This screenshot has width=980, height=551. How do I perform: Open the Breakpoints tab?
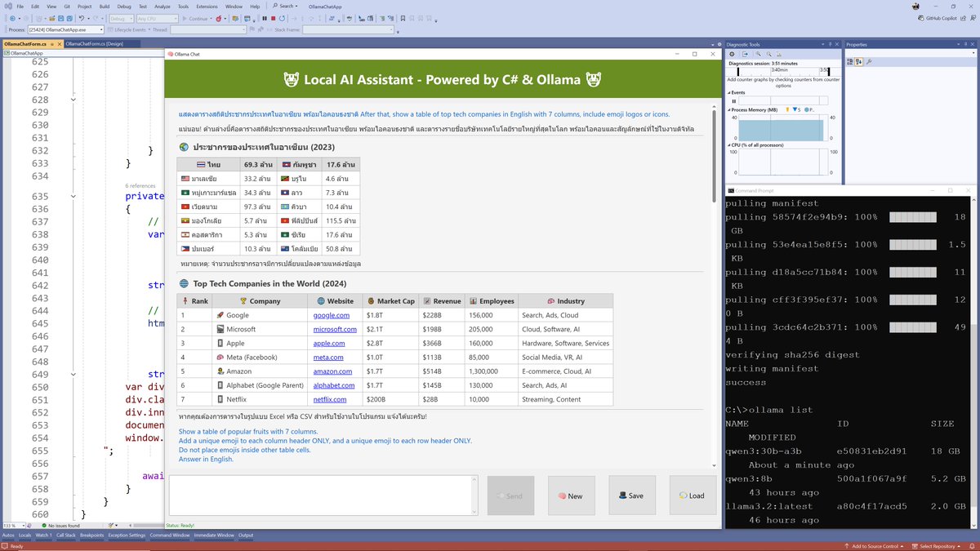coord(91,535)
